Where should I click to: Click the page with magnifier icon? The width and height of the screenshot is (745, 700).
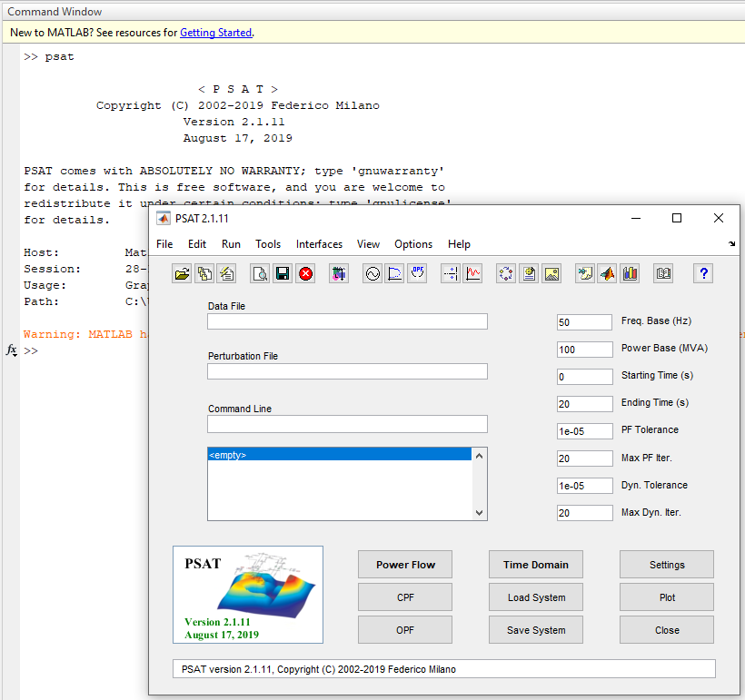261,273
